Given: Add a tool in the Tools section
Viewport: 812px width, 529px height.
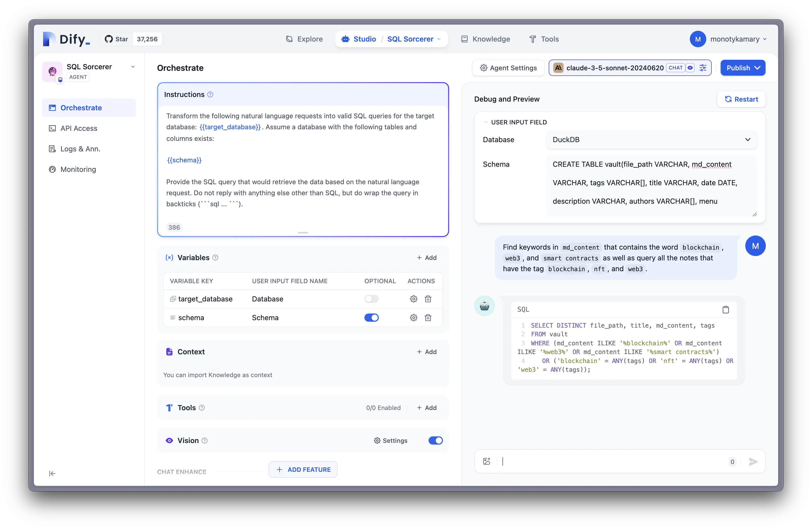Looking at the screenshot, I should click(427, 408).
